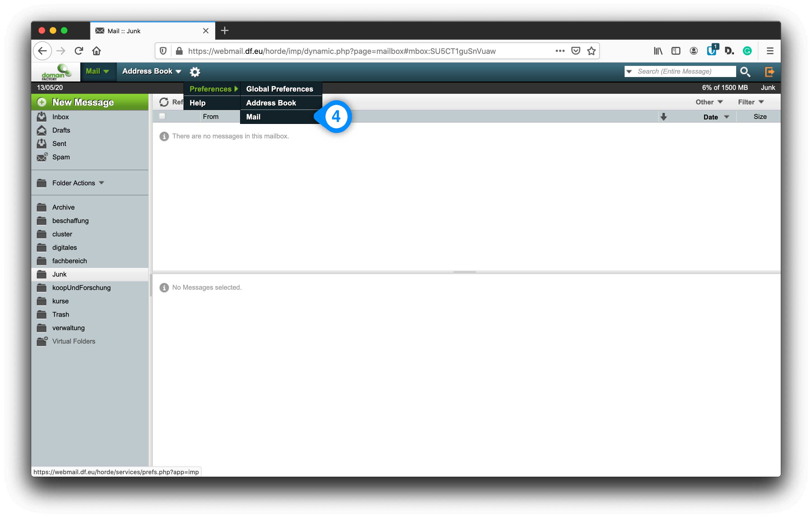The image size is (812, 518).
Task: Close the Mail :: Junk tab
Action: tap(206, 31)
